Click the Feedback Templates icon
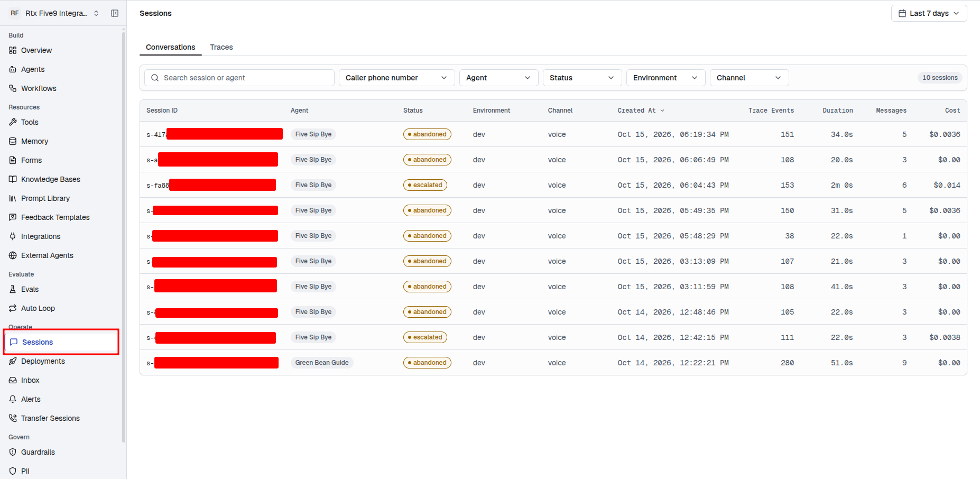 (x=13, y=217)
